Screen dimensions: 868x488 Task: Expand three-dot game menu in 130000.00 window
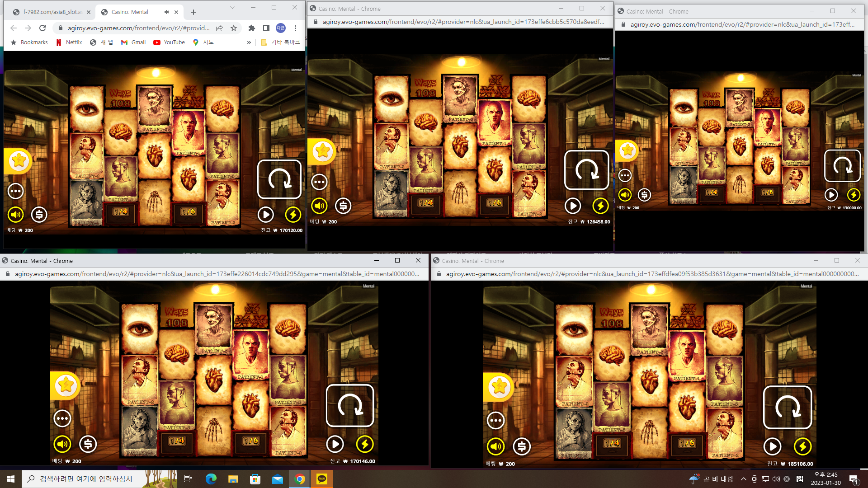point(625,175)
